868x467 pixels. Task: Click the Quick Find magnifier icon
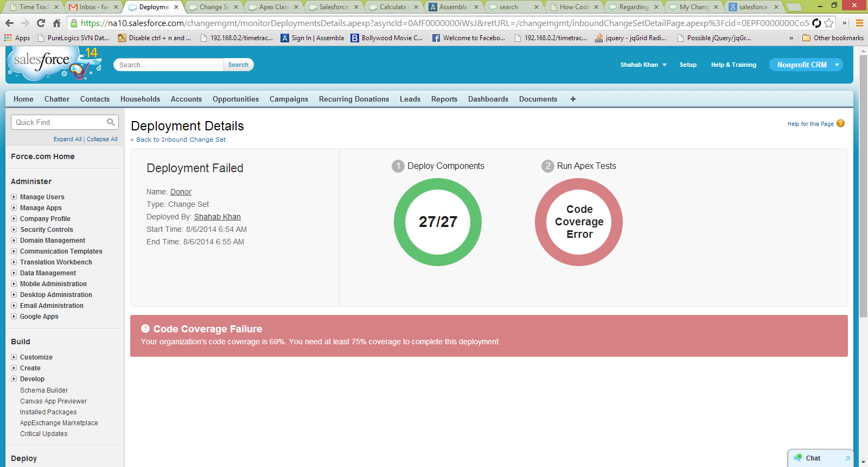coord(111,122)
